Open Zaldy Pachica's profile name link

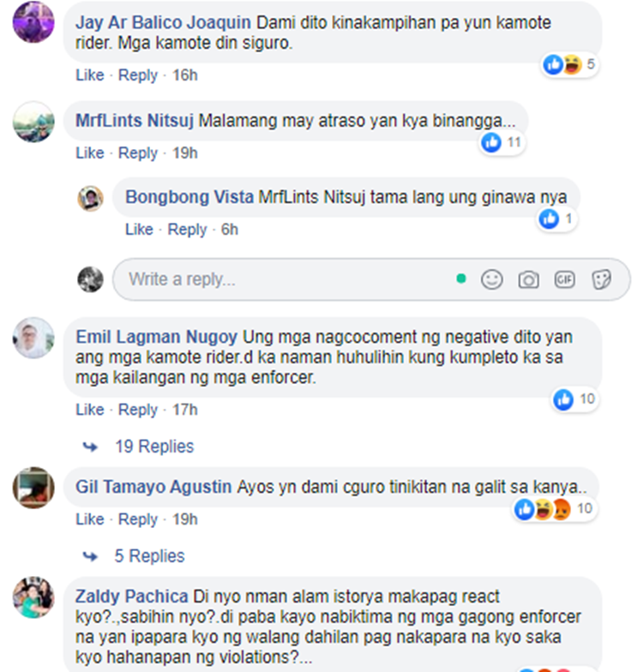tap(132, 597)
